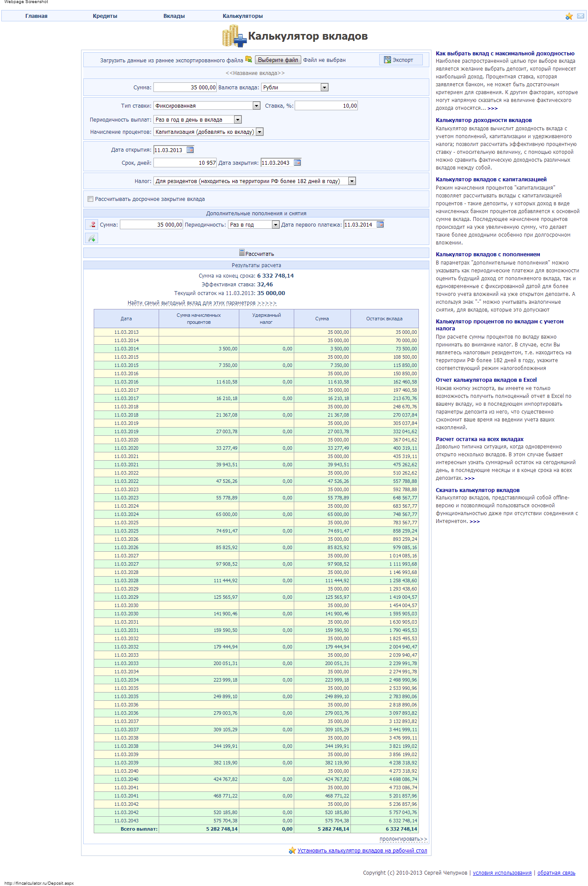Screen dimensions: 588x886
Task: Click the interest rate percent field
Action: coord(326,105)
